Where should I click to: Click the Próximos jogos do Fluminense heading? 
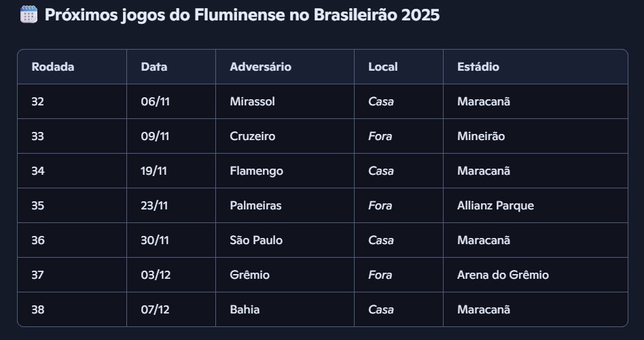tap(242, 15)
